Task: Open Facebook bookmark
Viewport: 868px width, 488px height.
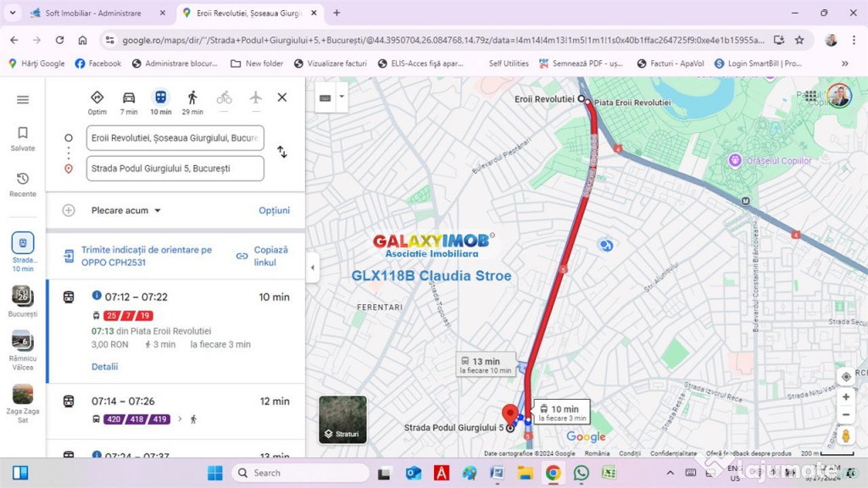Action: tap(98, 64)
